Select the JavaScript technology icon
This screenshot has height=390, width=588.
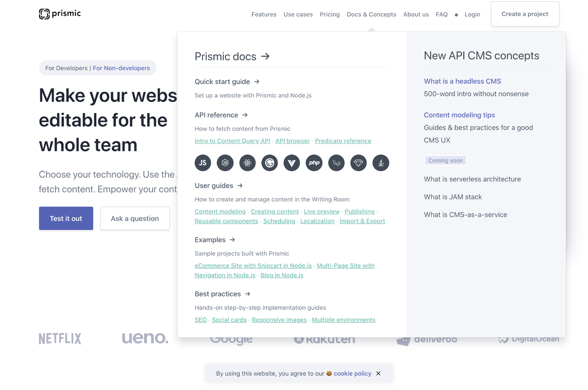[203, 163]
